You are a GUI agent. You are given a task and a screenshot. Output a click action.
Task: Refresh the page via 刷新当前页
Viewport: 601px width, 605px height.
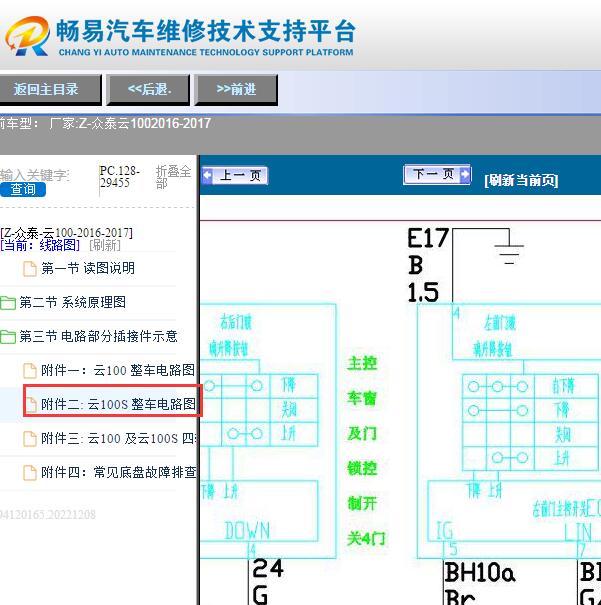[x=521, y=180]
